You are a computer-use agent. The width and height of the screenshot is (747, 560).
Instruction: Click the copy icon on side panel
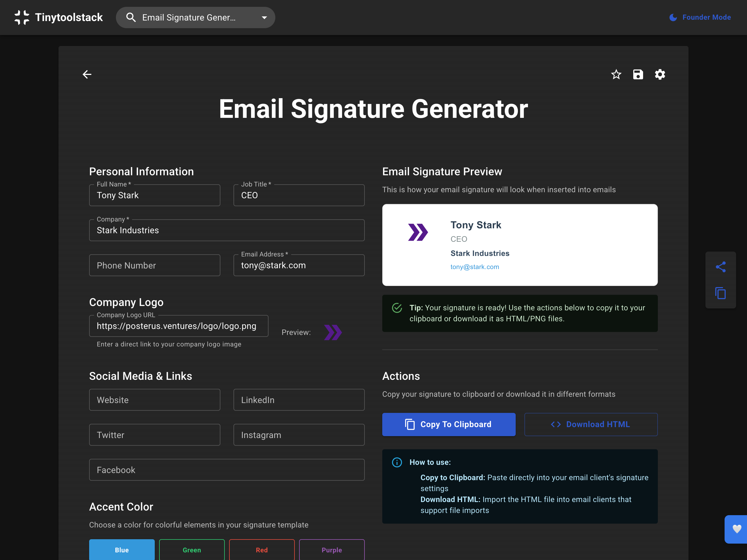click(720, 293)
